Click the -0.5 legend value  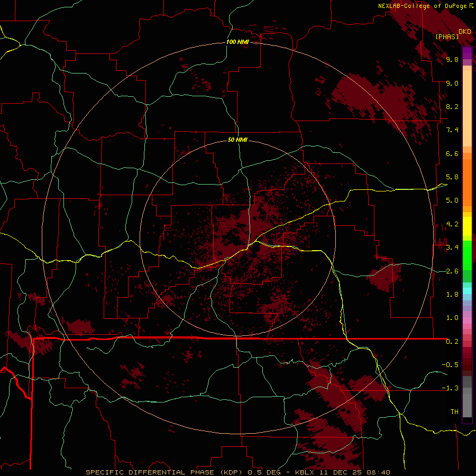click(x=450, y=365)
